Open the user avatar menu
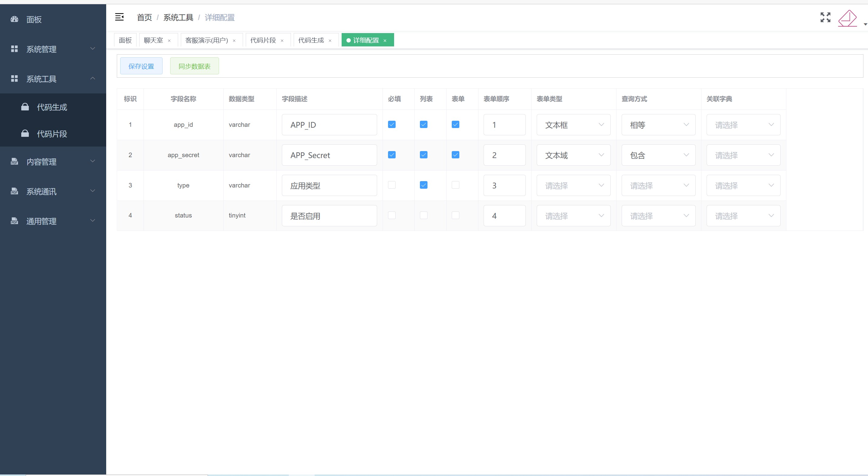This screenshot has width=868, height=476. pos(847,18)
